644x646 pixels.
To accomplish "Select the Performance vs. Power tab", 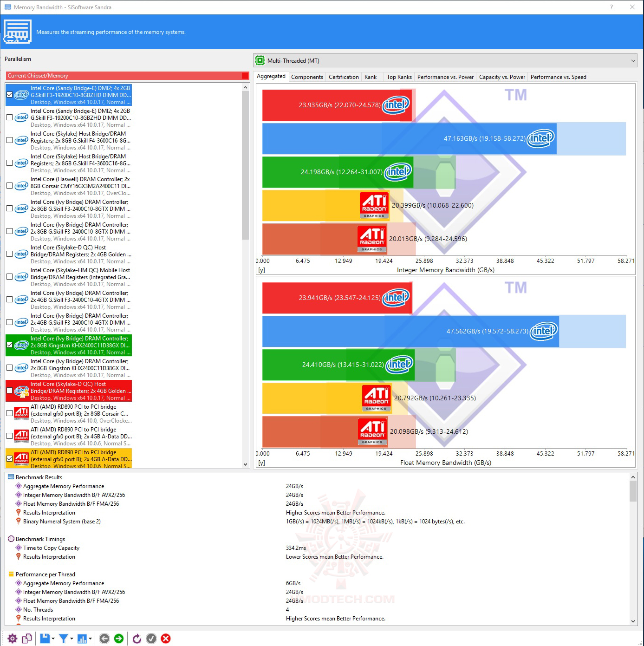I will click(x=445, y=77).
